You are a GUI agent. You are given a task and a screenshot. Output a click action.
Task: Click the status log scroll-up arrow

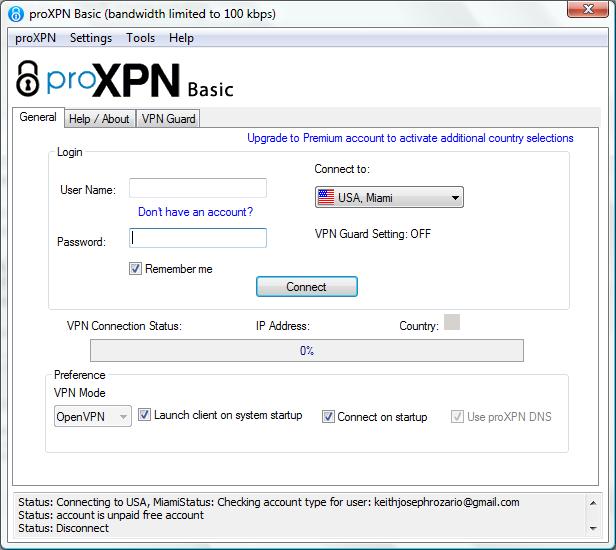593,503
